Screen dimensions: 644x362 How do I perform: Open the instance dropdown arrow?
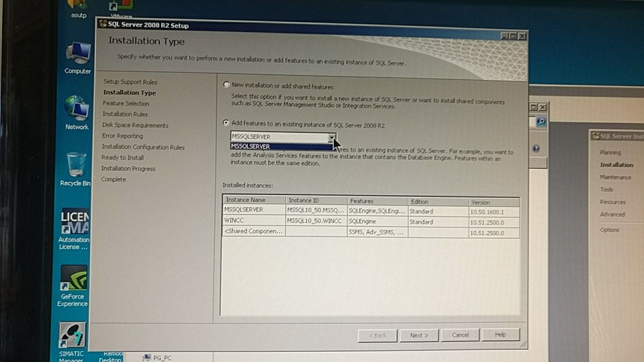[332, 137]
